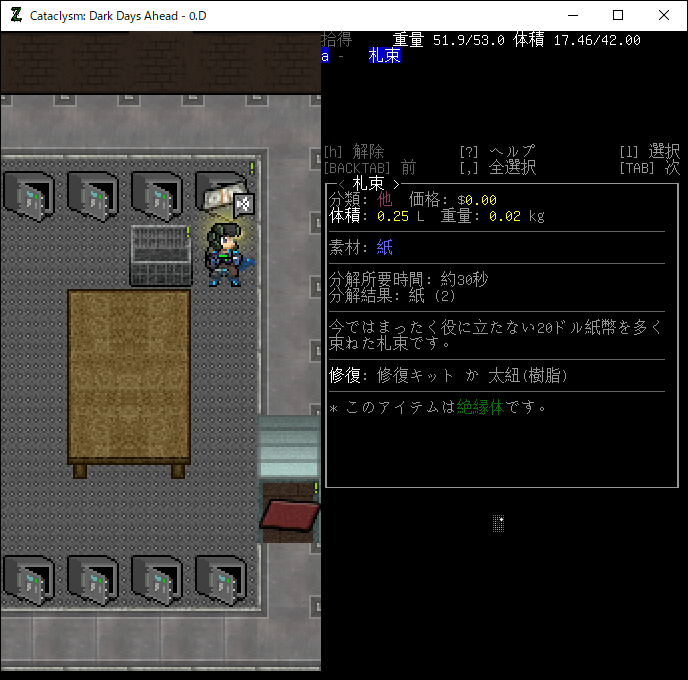The height and width of the screenshot is (680, 688).
Task: Click the metal rack beside the character
Action: [x=160, y=255]
